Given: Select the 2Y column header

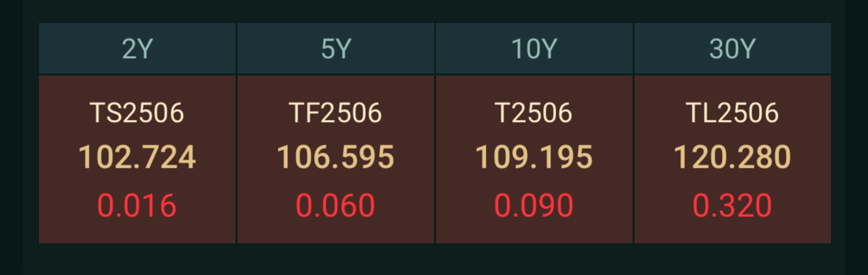Looking at the screenshot, I should [137, 49].
